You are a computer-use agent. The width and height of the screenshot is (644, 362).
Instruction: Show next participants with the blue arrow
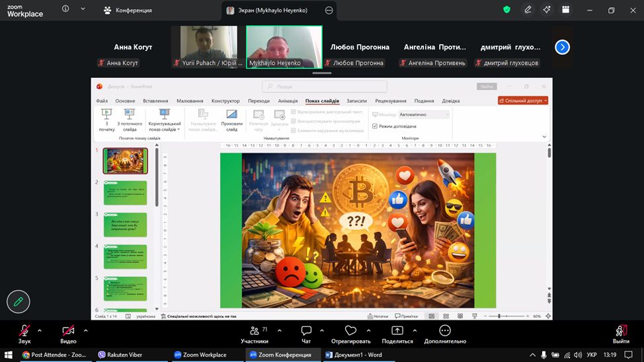tap(562, 47)
